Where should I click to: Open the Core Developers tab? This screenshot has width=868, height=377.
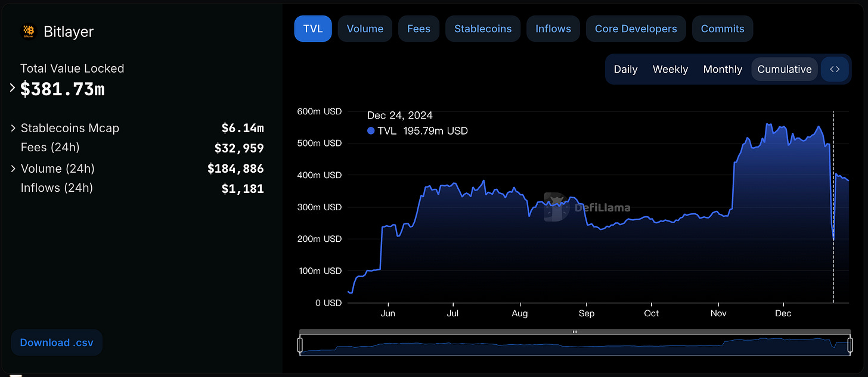pos(636,29)
